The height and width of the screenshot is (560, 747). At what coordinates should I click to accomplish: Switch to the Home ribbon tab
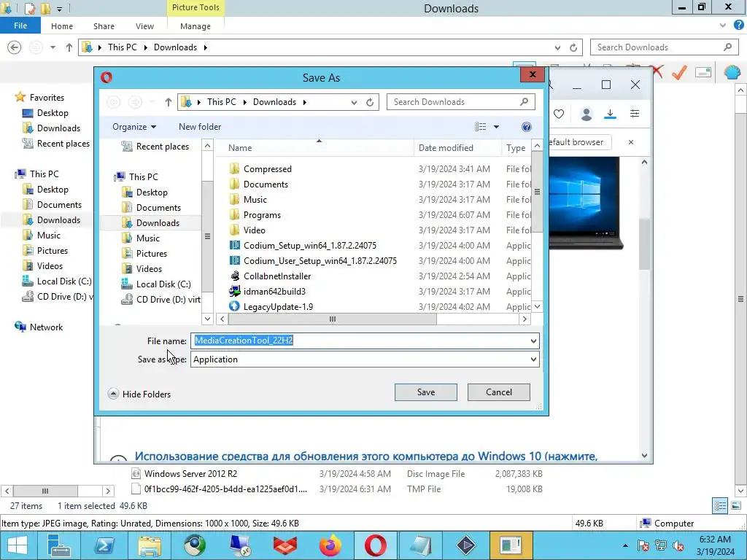pyautogui.click(x=62, y=26)
